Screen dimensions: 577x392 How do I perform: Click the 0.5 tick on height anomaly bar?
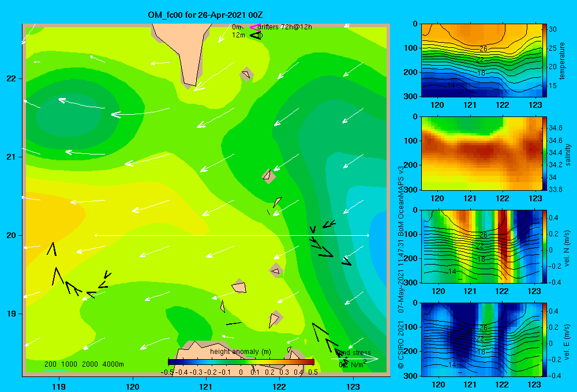pyautogui.click(x=313, y=372)
